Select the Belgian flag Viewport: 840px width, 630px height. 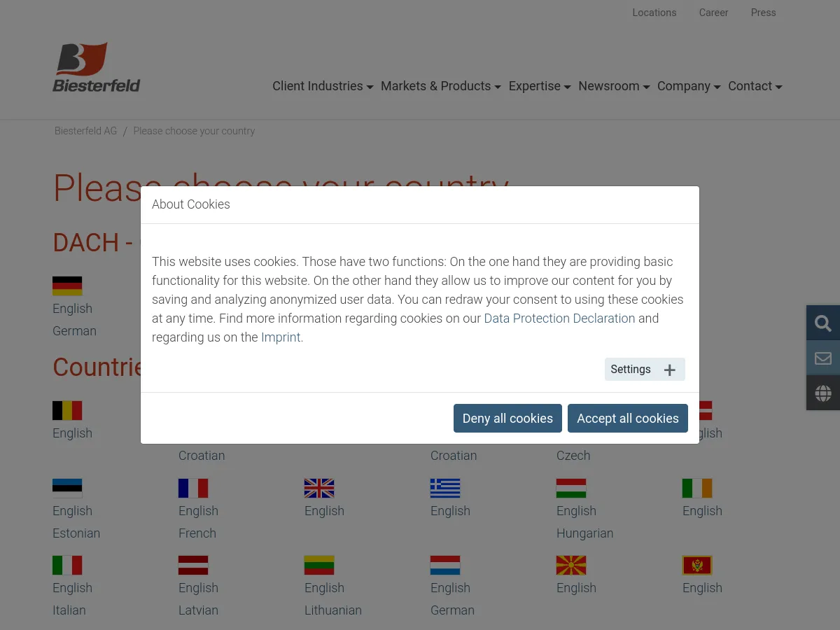66,410
